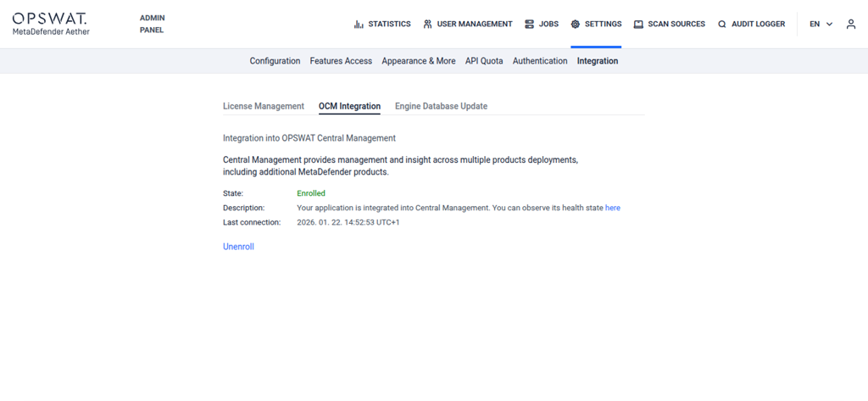Click the Jobs server stack icon
The width and height of the screenshot is (868, 401).
pos(529,25)
